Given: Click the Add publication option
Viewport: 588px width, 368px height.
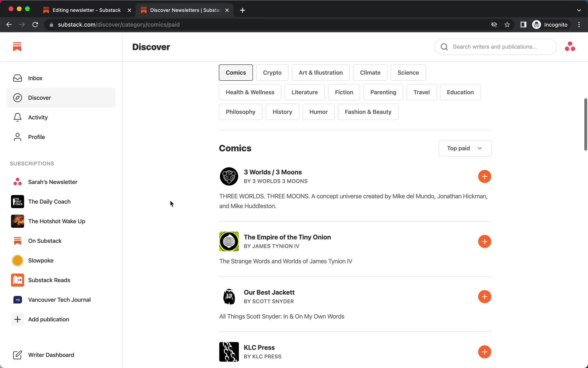Looking at the screenshot, I should 48,319.
